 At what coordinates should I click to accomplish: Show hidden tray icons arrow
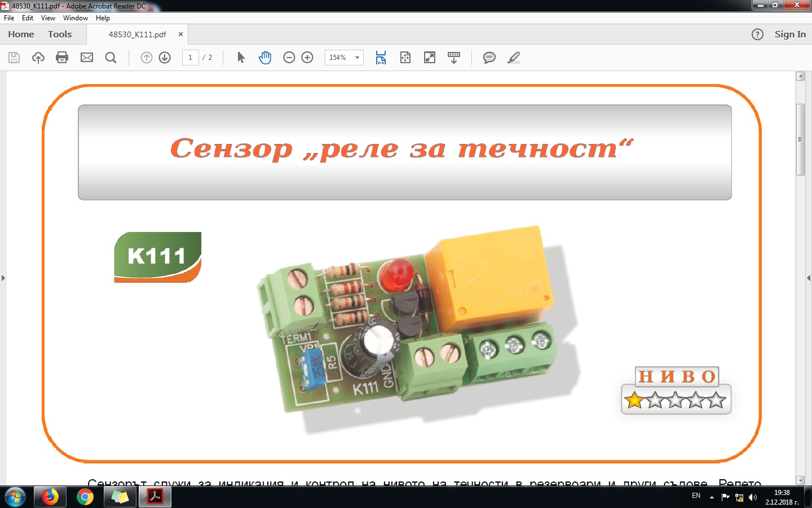click(x=712, y=497)
